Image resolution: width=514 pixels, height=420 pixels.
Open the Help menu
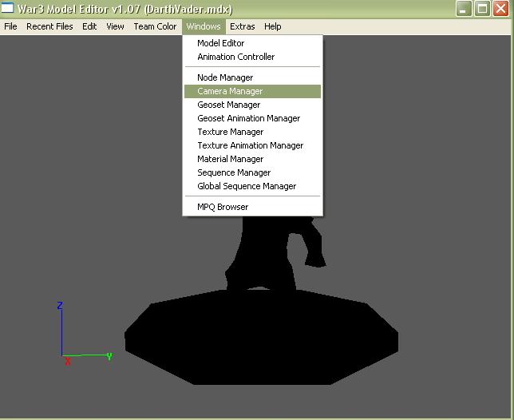click(x=272, y=26)
